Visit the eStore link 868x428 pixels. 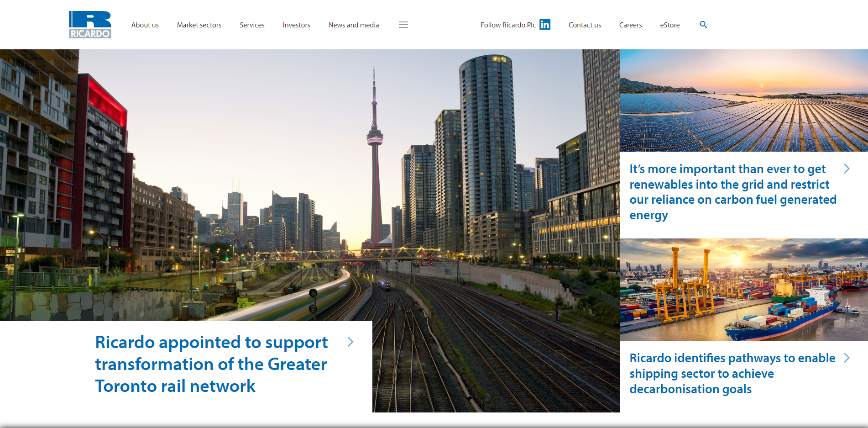[669, 25]
